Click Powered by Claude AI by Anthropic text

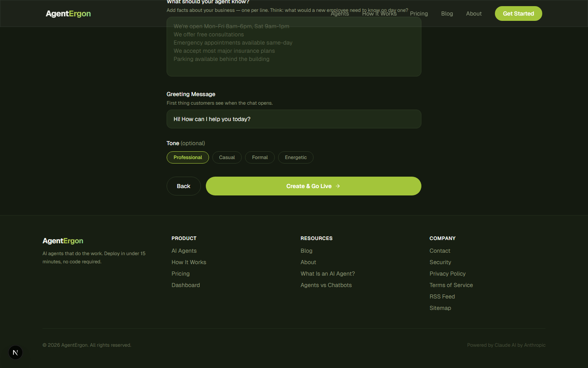(506, 345)
